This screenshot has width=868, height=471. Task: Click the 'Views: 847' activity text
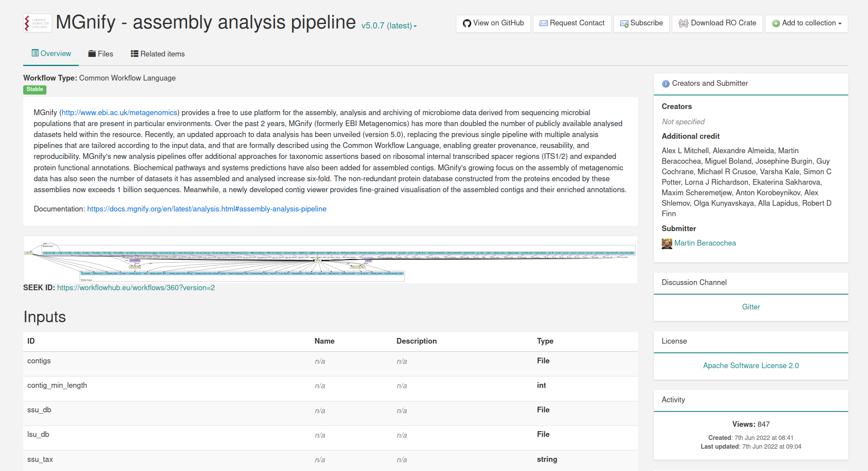[x=751, y=424]
